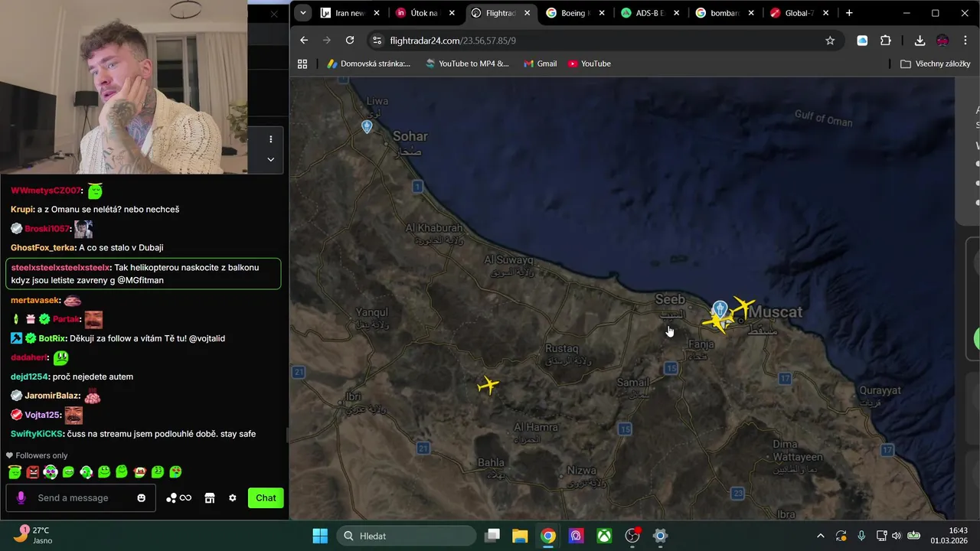Reload the Flightradar24 page
The height and width of the screenshot is (551, 980).
click(350, 41)
